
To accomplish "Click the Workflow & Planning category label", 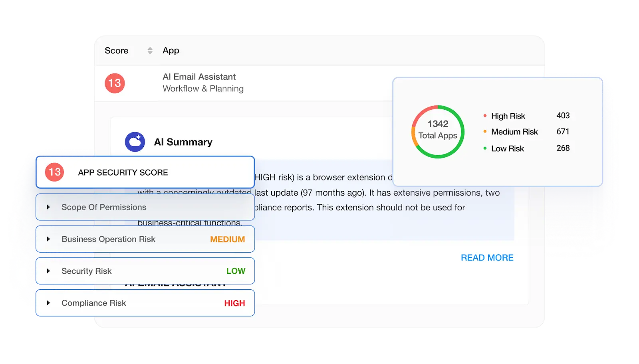I will pyautogui.click(x=203, y=89).
